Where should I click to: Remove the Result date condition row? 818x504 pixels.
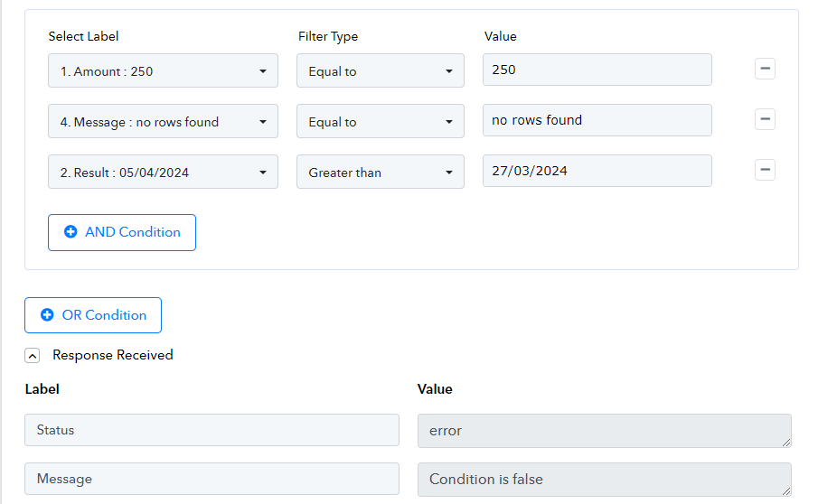pos(765,170)
